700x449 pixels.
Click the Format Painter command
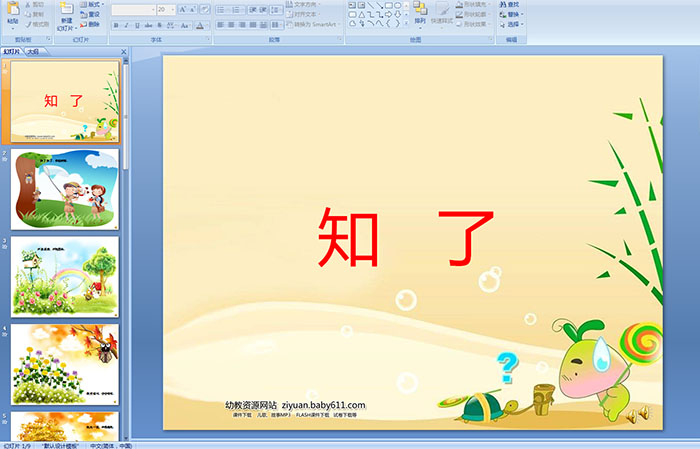pyautogui.click(x=37, y=24)
